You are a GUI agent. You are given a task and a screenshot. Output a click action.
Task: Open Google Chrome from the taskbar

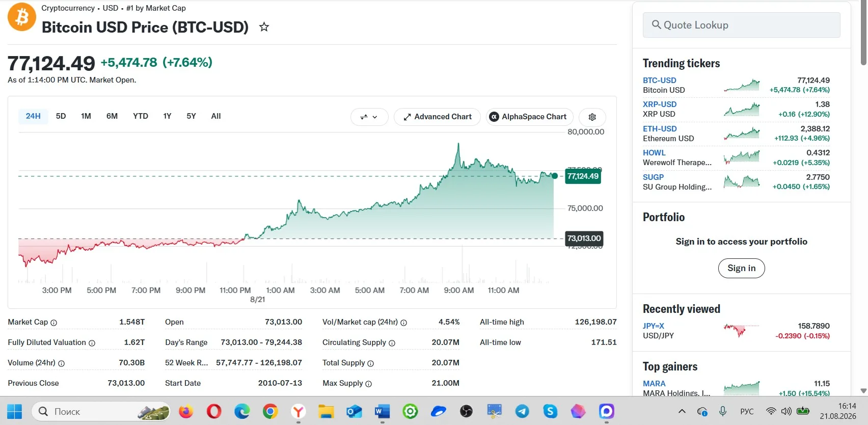point(270,411)
